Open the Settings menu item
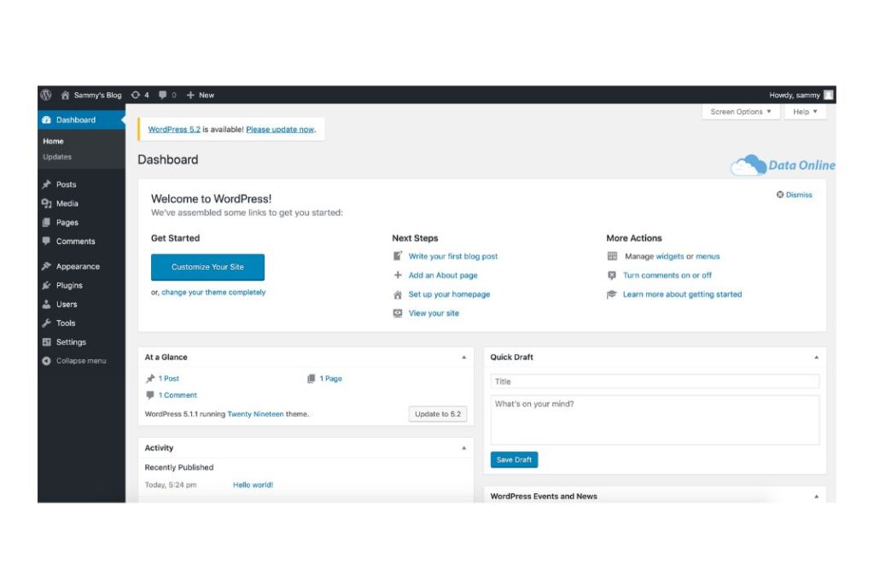This screenshot has height=588, width=874. tap(71, 342)
